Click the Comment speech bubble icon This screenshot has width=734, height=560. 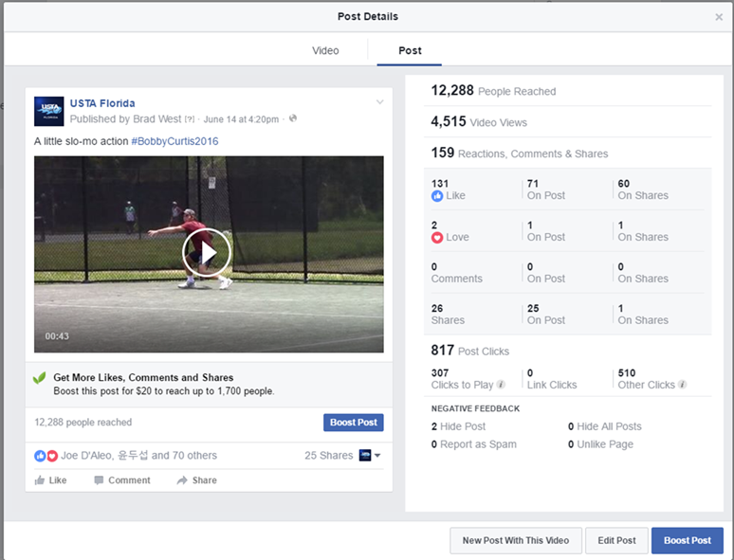click(100, 480)
